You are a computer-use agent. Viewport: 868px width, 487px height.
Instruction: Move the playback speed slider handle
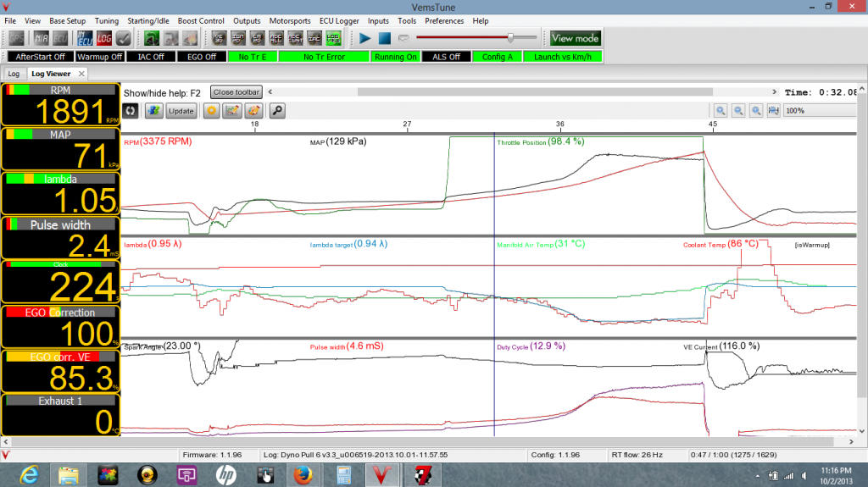510,37
